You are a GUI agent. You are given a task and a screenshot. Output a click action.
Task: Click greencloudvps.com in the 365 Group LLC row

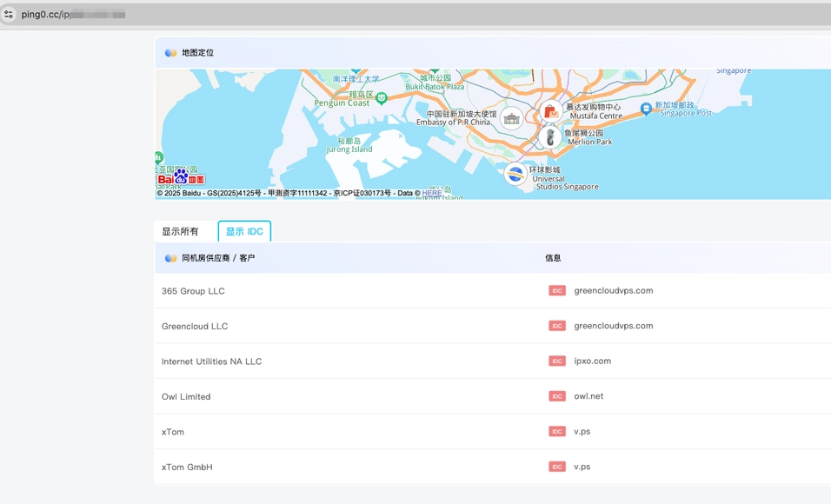click(x=613, y=290)
